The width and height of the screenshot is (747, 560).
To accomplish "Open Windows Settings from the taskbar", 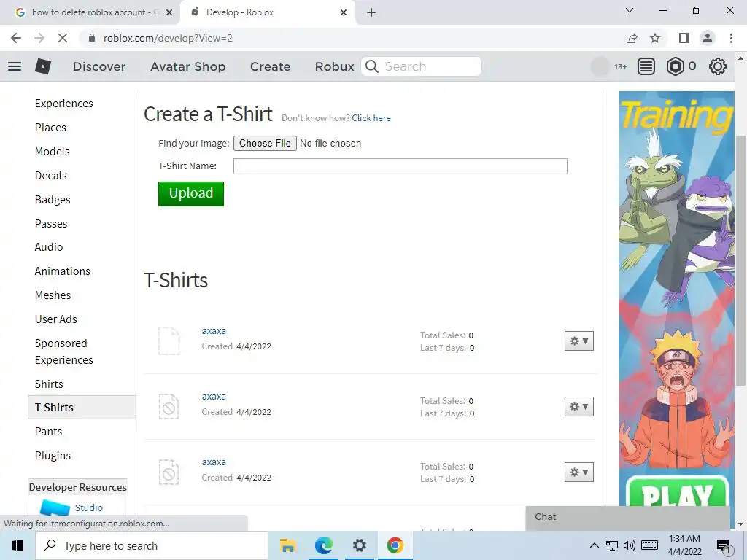I will [359, 545].
